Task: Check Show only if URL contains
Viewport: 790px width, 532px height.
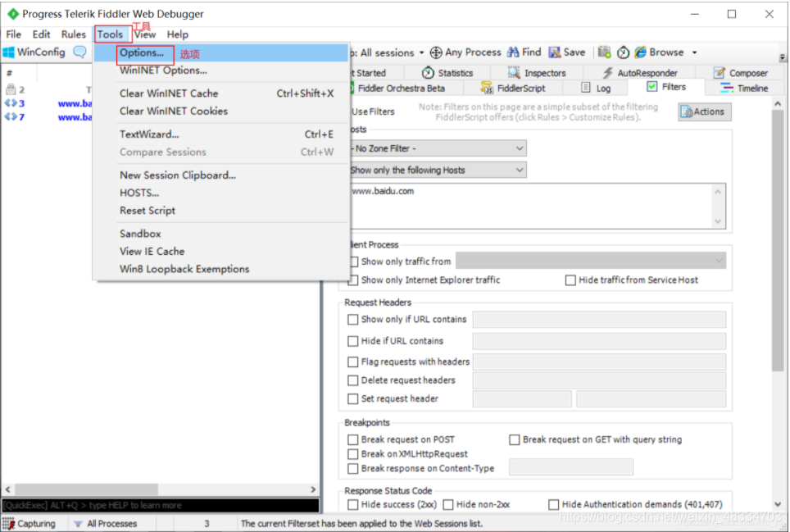Action: 352,320
